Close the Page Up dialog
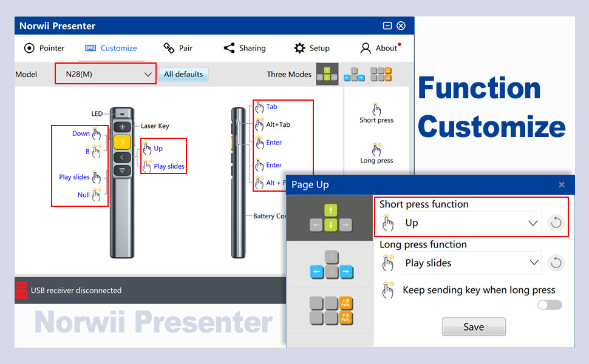Screen dimensions: 589x364 pos(562,184)
